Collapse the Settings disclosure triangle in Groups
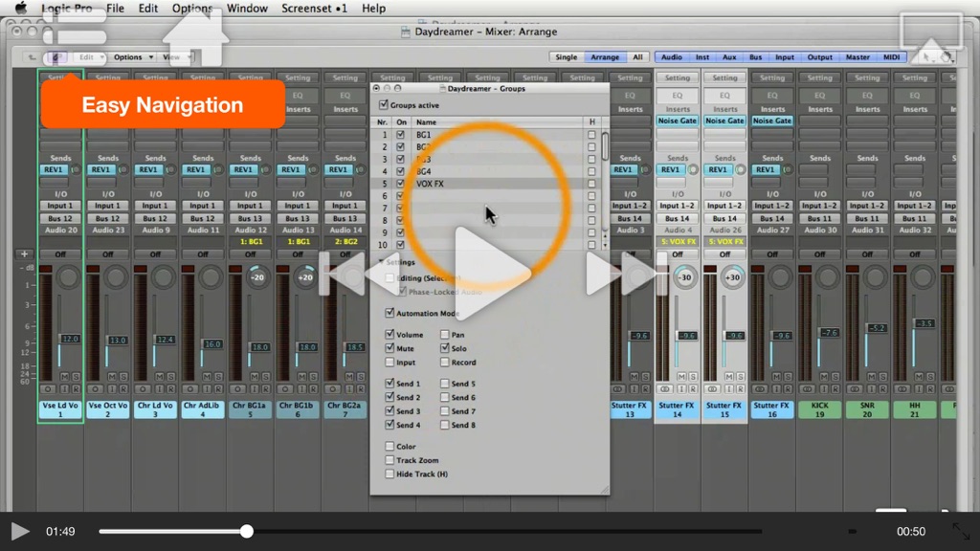 pos(381,262)
